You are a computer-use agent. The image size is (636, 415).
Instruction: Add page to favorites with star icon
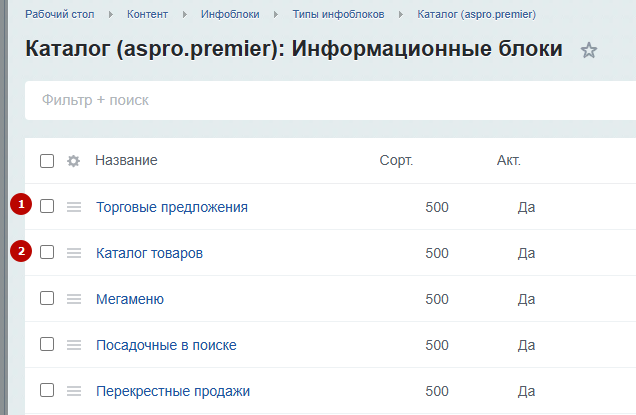[x=589, y=50]
